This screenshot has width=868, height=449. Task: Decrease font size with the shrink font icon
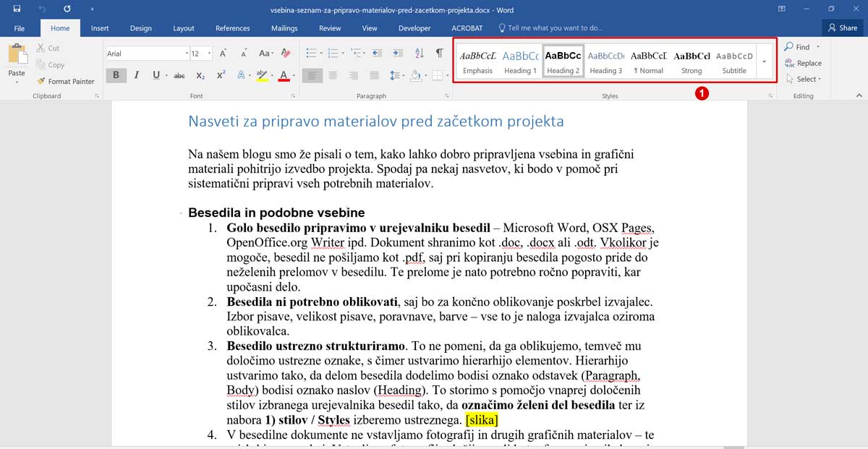(242, 54)
